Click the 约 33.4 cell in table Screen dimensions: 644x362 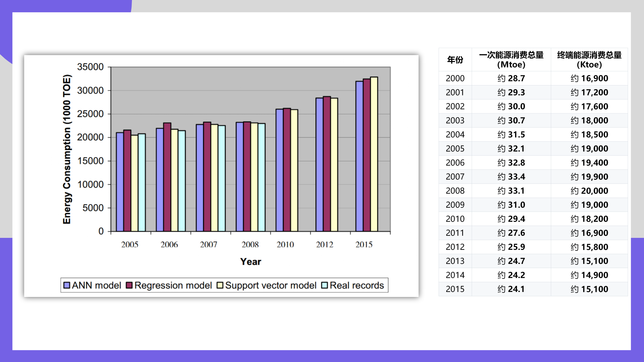tap(511, 177)
